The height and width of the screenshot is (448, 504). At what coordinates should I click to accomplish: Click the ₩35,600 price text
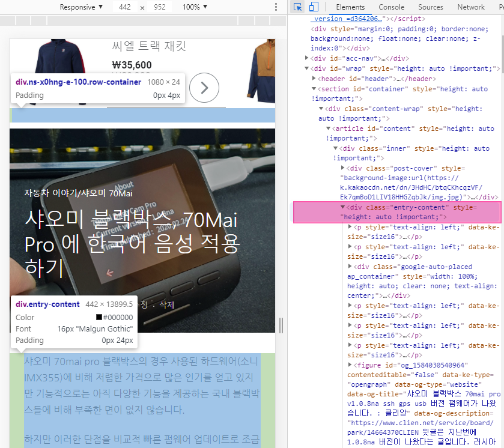point(132,65)
